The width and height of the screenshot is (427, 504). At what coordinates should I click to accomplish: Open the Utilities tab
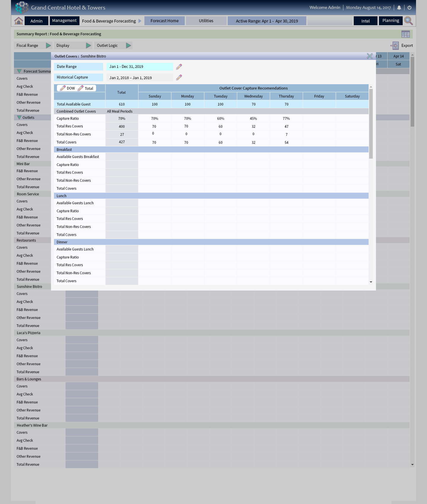click(206, 21)
